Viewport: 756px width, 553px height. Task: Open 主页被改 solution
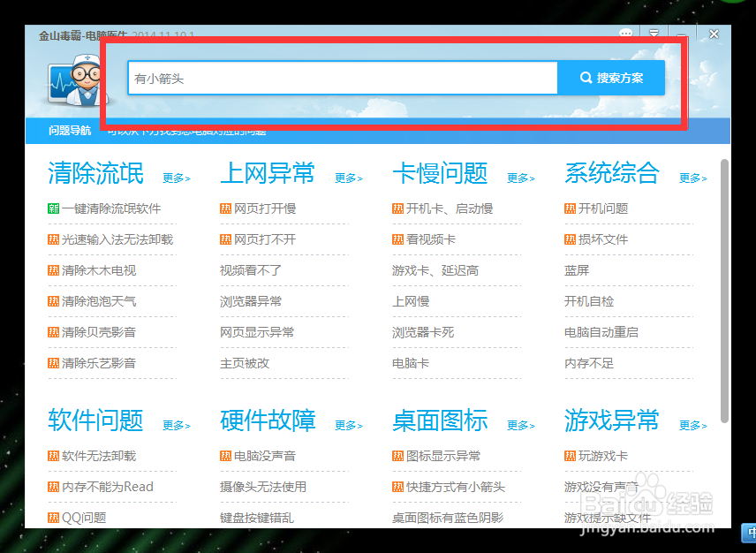click(x=245, y=363)
